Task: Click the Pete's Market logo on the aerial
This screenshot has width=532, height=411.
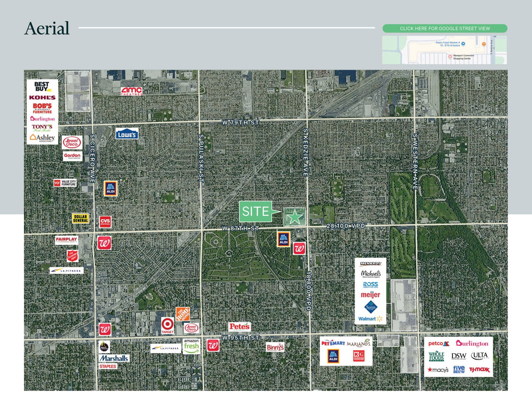Action: point(239,327)
